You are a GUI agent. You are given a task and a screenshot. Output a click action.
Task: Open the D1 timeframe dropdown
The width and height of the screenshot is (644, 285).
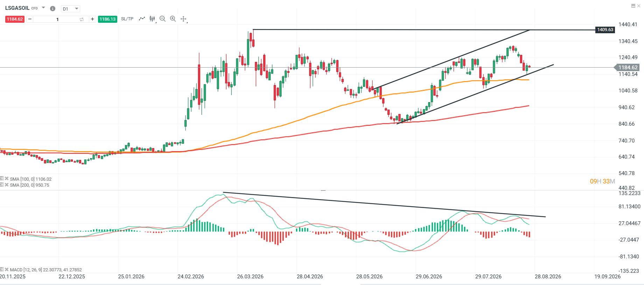(x=70, y=9)
